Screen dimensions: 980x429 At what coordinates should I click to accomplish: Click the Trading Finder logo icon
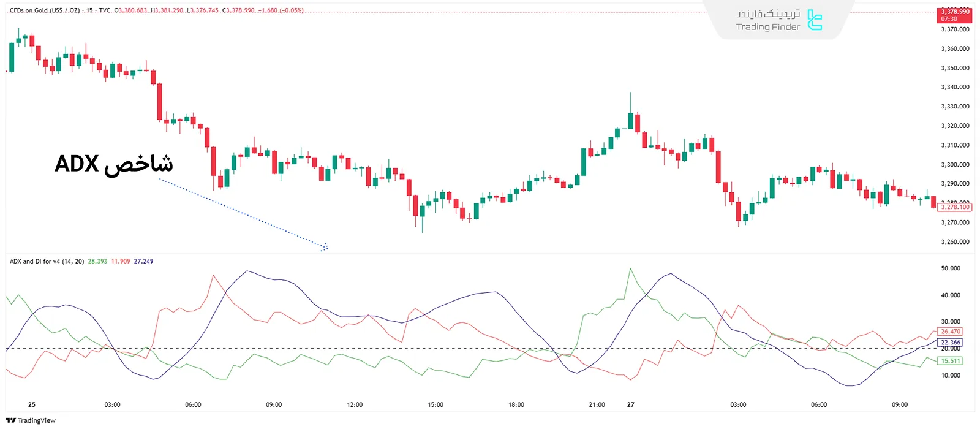(x=814, y=20)
